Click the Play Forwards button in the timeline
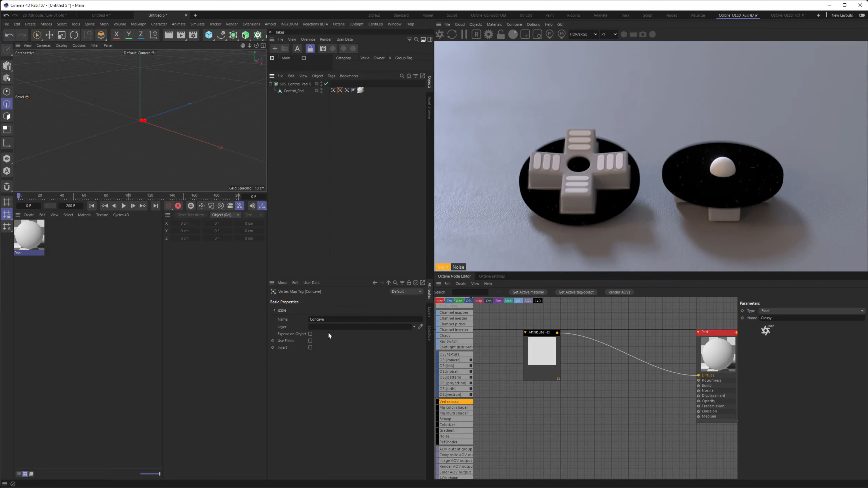The width and height of the screenshot is (868, 488). coord(124,206)
